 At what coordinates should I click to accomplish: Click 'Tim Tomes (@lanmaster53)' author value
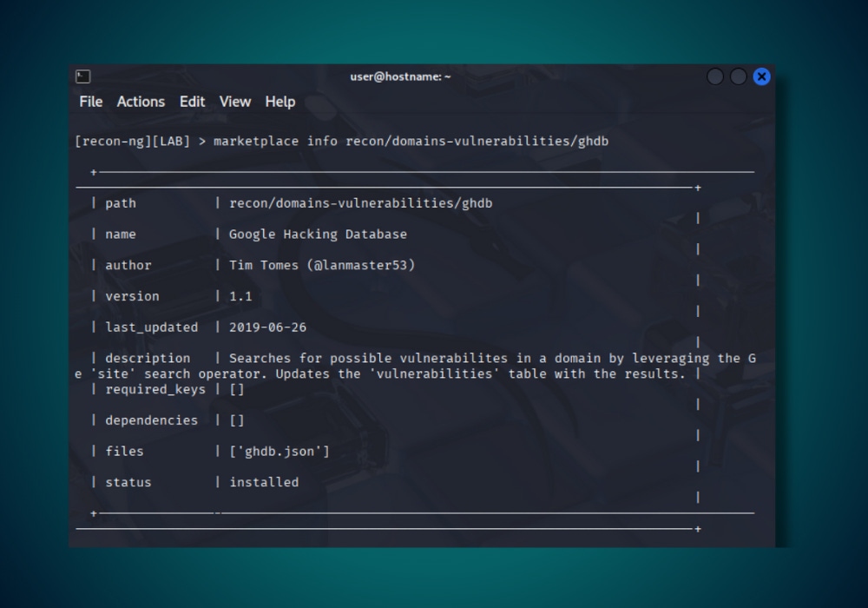pyautogui.click(x=322, y=265)
